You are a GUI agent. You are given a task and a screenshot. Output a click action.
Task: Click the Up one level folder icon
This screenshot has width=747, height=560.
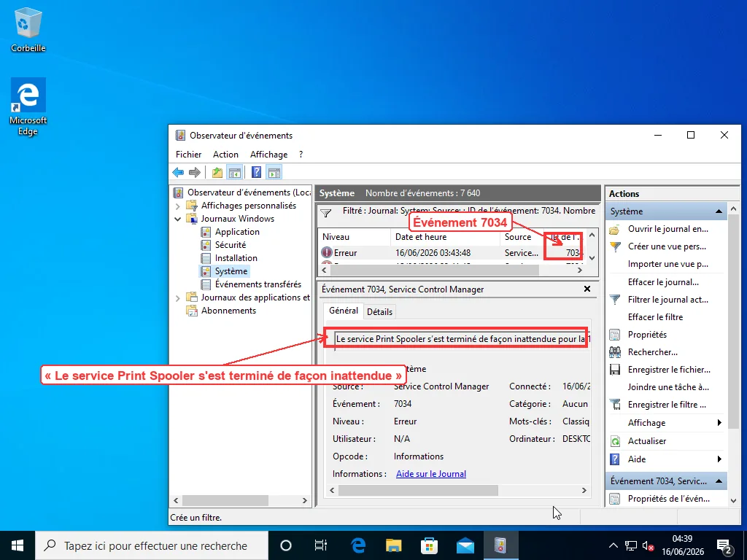[217, 172]
